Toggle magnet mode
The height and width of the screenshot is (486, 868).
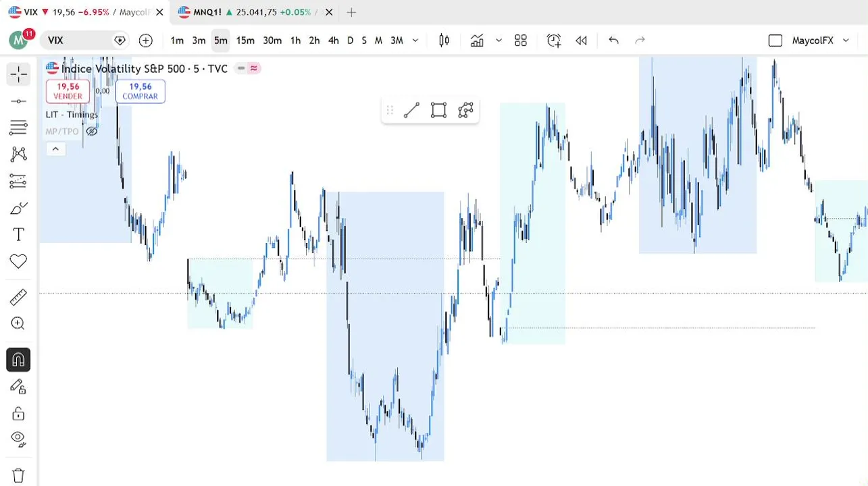(18, 360)
